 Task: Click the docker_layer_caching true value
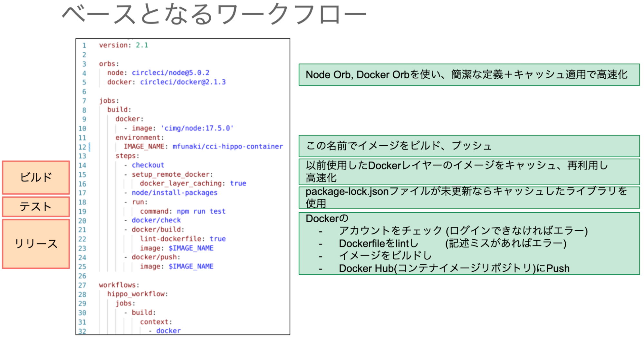[x=238, y=183]
